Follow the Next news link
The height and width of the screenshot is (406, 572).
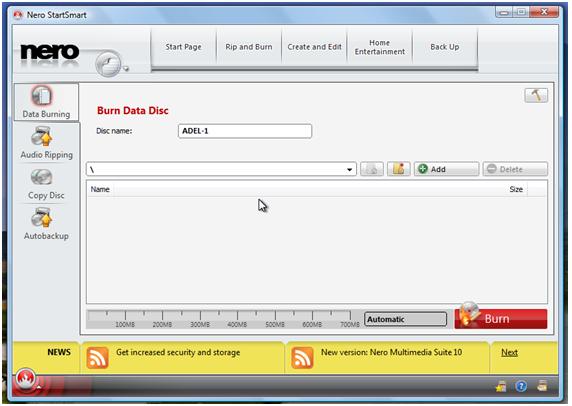509,352
